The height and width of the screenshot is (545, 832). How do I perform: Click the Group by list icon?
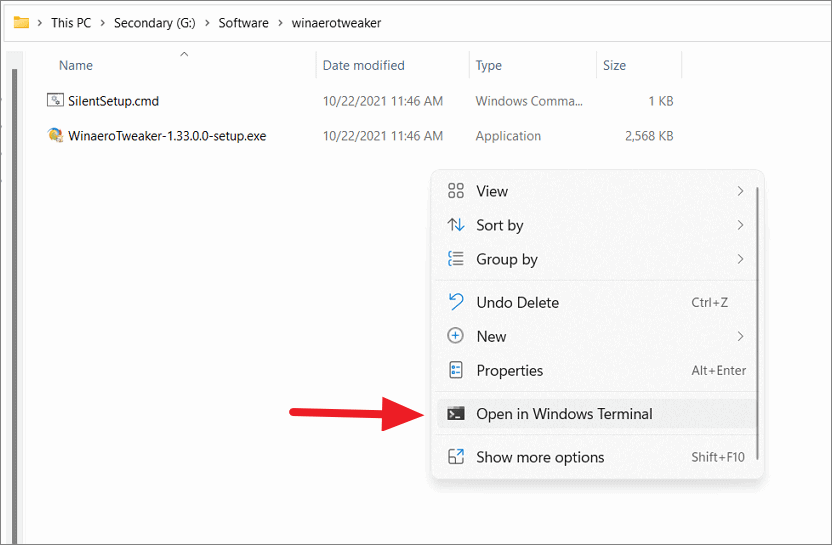tap(456, 259)
